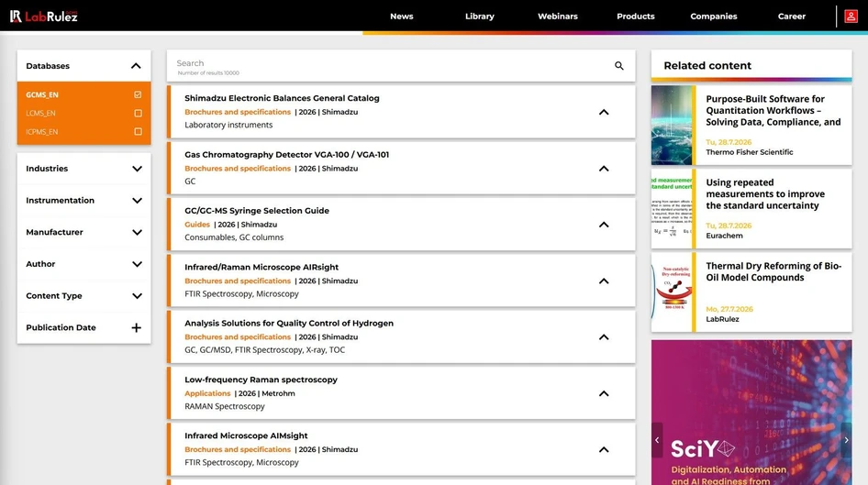This screenshot has height=485, width=868.
Task: Open the Library menu
Action: 479,16
